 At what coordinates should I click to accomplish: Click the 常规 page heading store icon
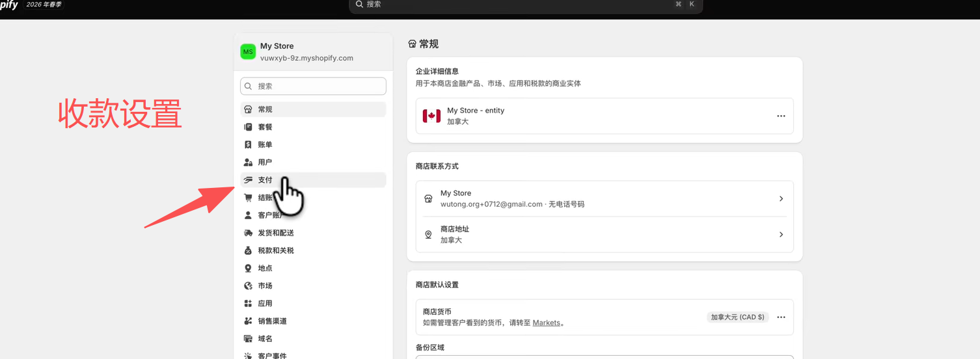click(x=412, y=44)
